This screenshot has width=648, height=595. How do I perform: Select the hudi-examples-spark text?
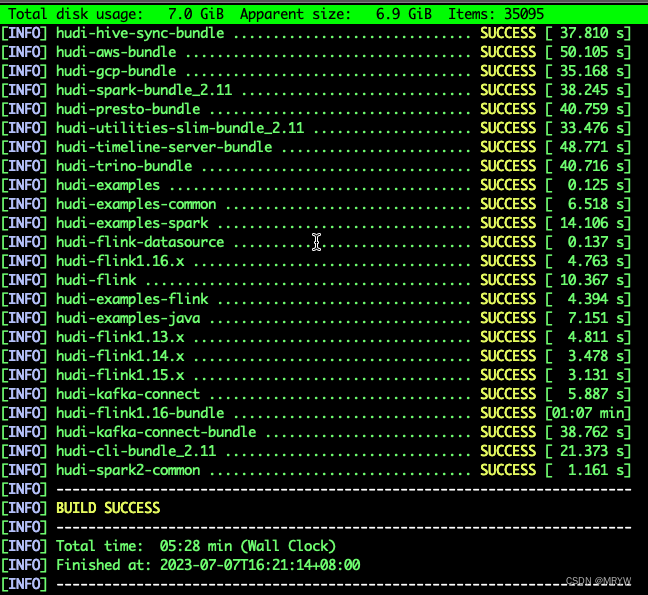coord(132,224)
